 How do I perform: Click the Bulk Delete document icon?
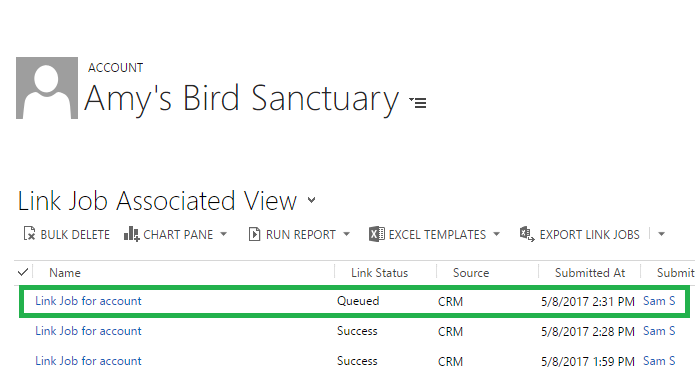tap(29, 233)
